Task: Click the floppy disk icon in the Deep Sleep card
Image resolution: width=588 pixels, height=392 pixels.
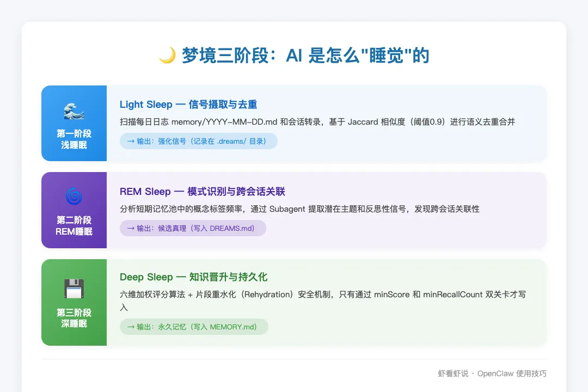Action: [x=74, y=289]
